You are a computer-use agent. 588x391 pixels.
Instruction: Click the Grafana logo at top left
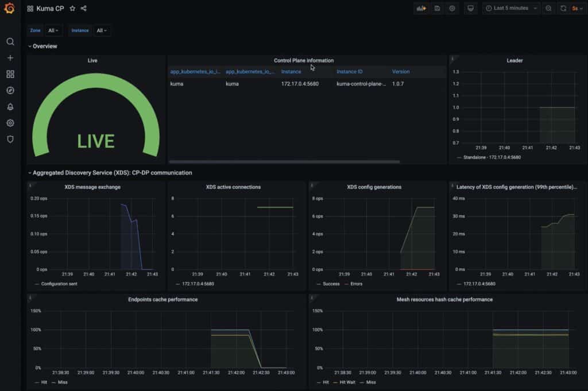coord(9,9)
